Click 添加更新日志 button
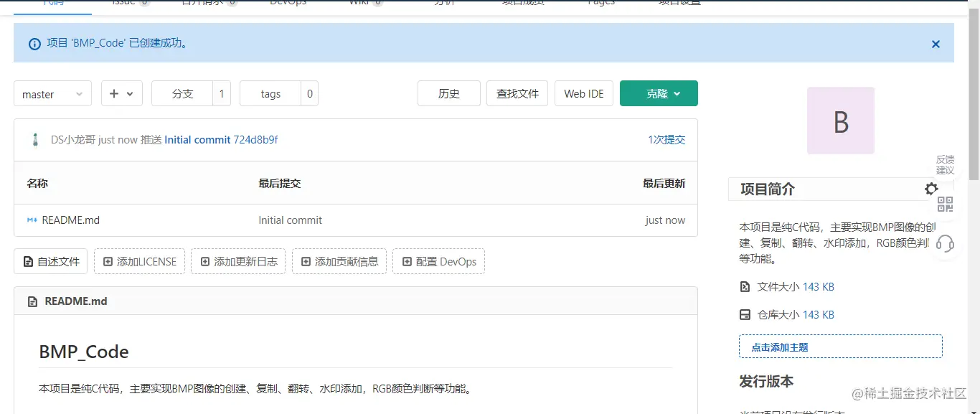The height and width of the screenshot is (414, 980). (x=239, y=261)
